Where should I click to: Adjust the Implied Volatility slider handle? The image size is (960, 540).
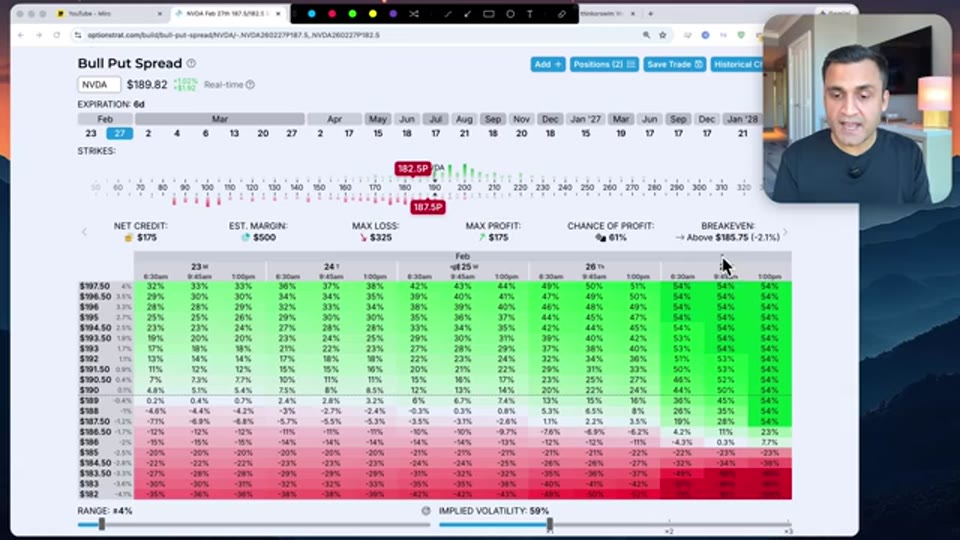pyautogui.click(x=550, y=524)
